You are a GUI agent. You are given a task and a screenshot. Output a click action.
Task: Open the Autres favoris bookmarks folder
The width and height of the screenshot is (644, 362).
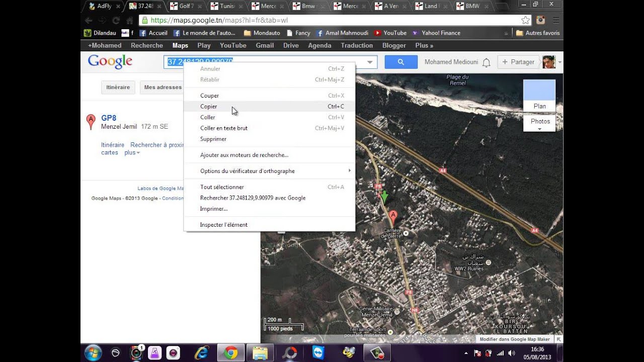click(538, 33)
